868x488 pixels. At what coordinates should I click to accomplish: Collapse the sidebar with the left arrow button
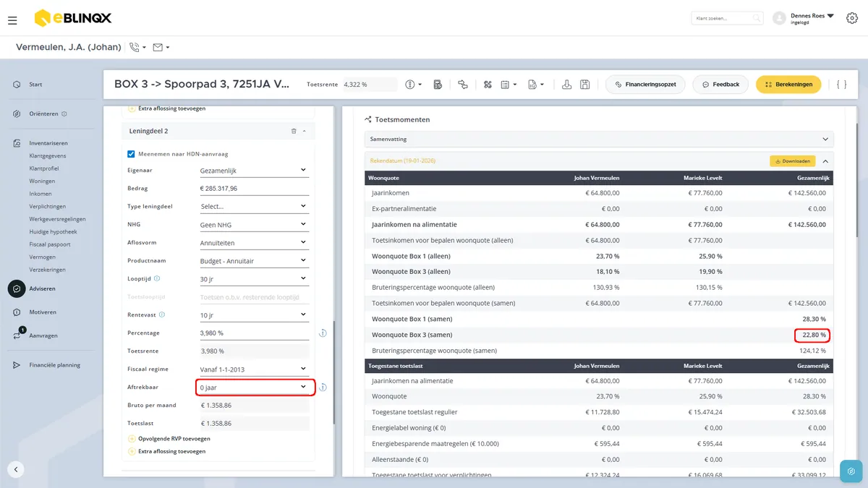coord(16,469)
